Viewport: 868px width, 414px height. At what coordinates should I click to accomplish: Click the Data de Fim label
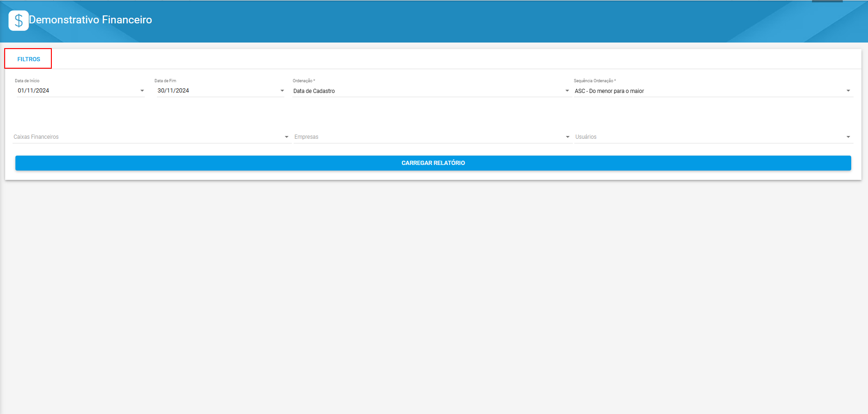(165, 81)
